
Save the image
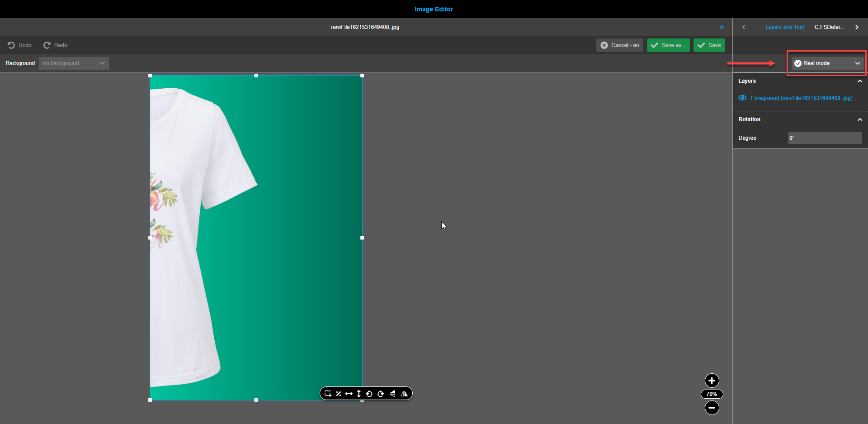pyautogui.click(x=709, y=45)
